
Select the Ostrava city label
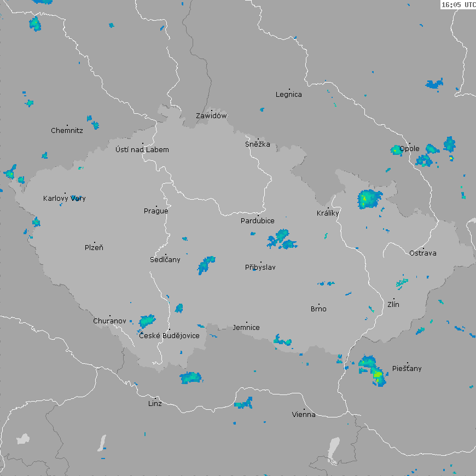(423, 253)
